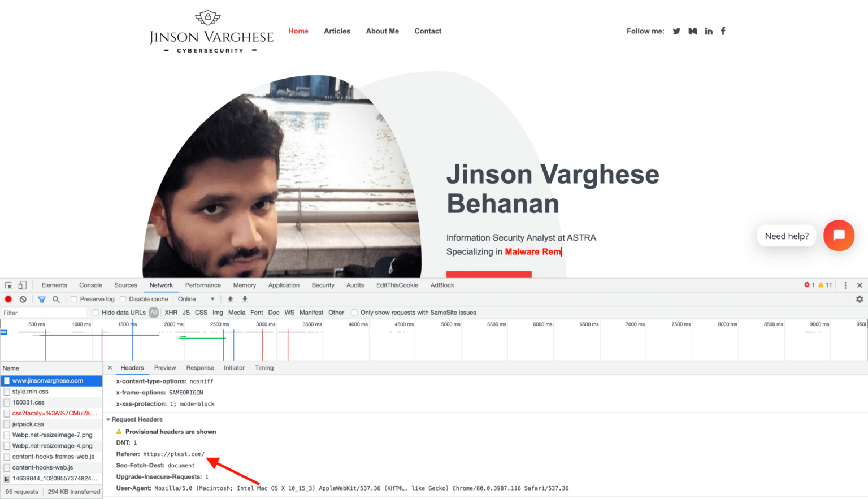
Task: Open the network search panel
Action: click(x=56, y=298)
